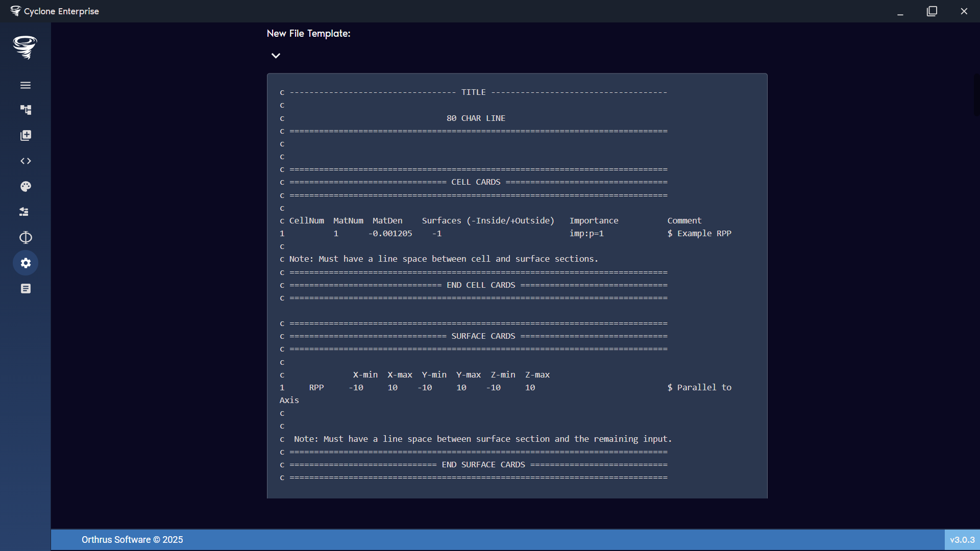Open the hamburger navigation menu

coord(25,85)
